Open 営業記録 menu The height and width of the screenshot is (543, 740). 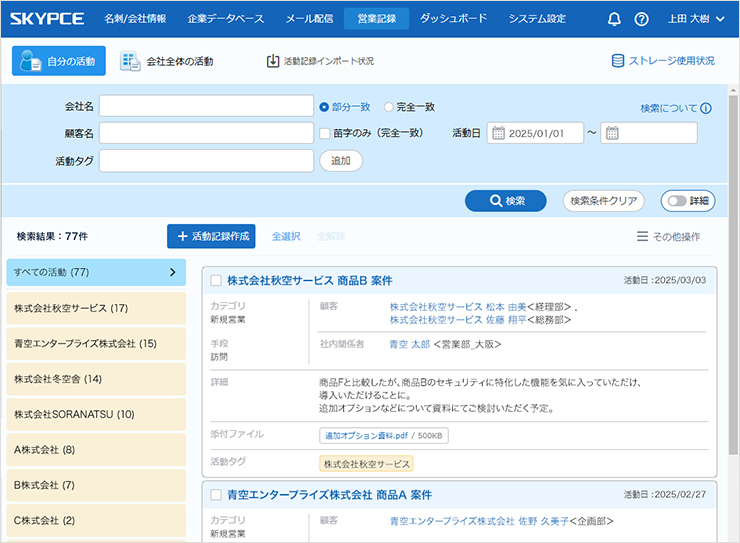pos(376,19)
